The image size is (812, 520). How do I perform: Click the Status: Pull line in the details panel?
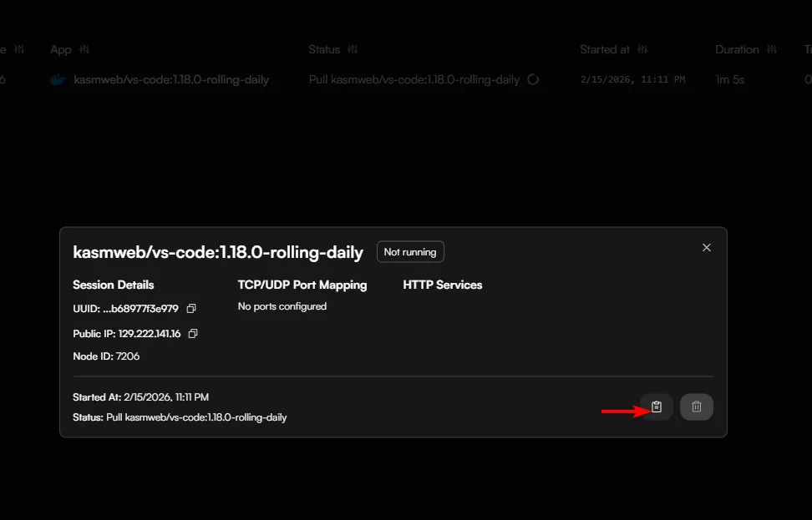tap(180, 417)
